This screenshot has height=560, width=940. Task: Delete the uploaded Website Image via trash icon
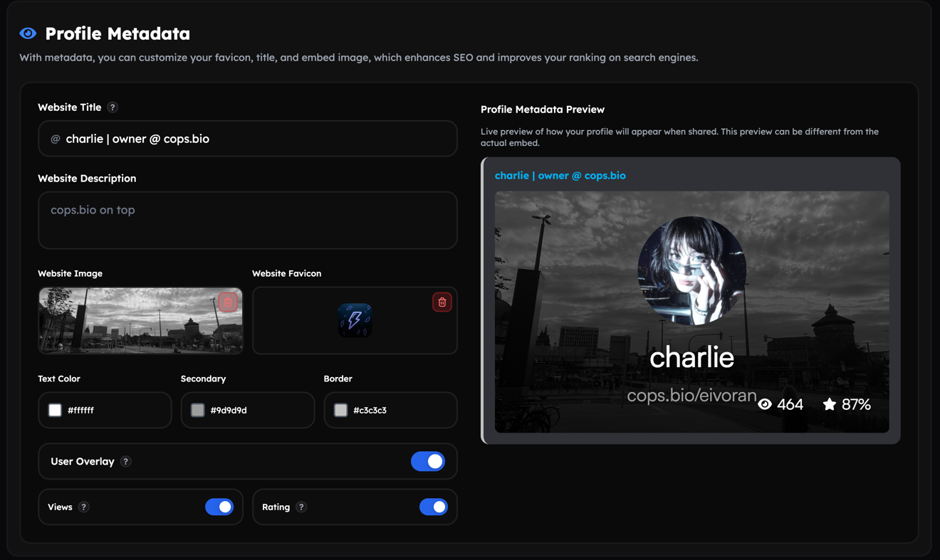(x=227, y=302)
